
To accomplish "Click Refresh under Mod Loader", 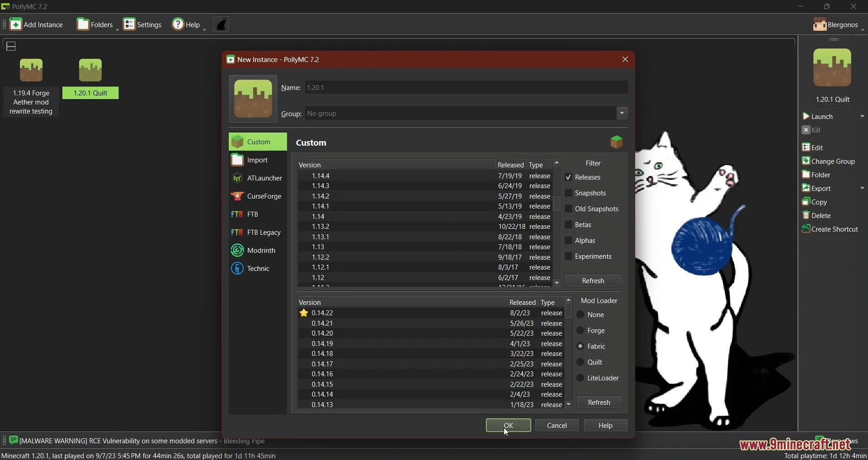I will click(599, 403).
